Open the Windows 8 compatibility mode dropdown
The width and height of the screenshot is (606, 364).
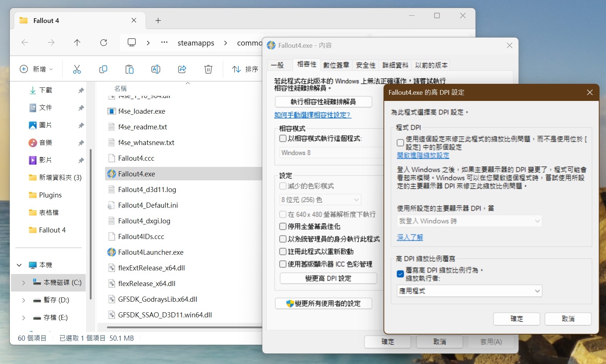click(x=331, y=153)
